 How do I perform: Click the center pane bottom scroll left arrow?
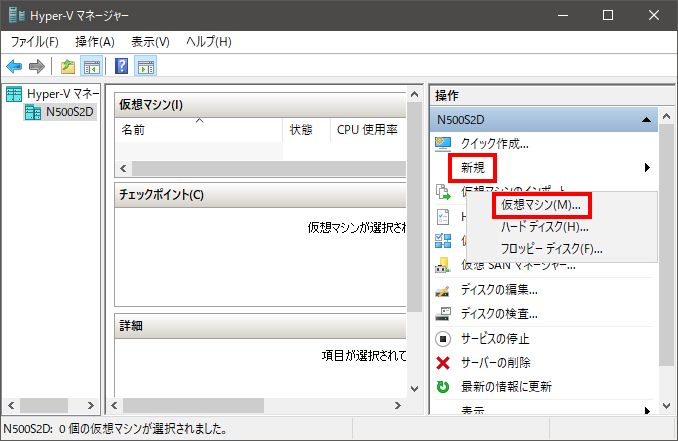pos(114,406)
